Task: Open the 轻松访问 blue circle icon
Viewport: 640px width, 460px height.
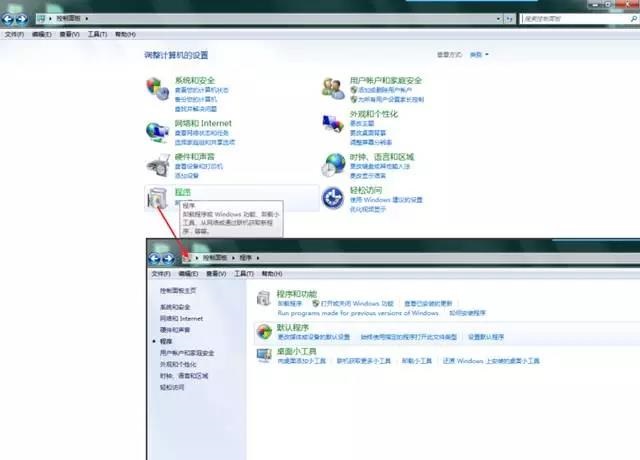Action: click(x=333, y=198)
